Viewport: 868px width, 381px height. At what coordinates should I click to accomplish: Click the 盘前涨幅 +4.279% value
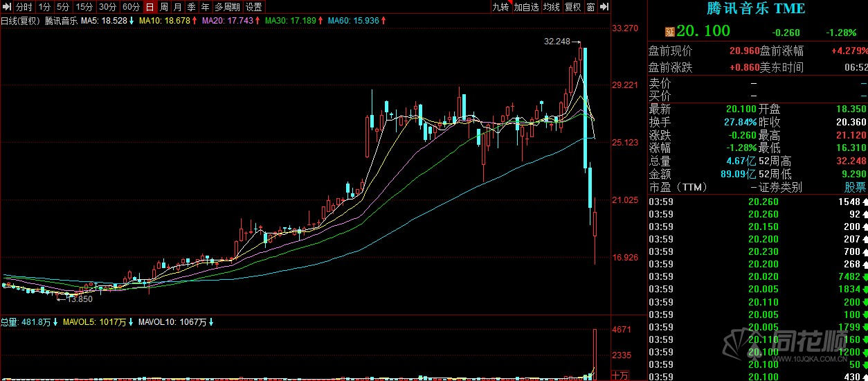click(x=849, y=51)
